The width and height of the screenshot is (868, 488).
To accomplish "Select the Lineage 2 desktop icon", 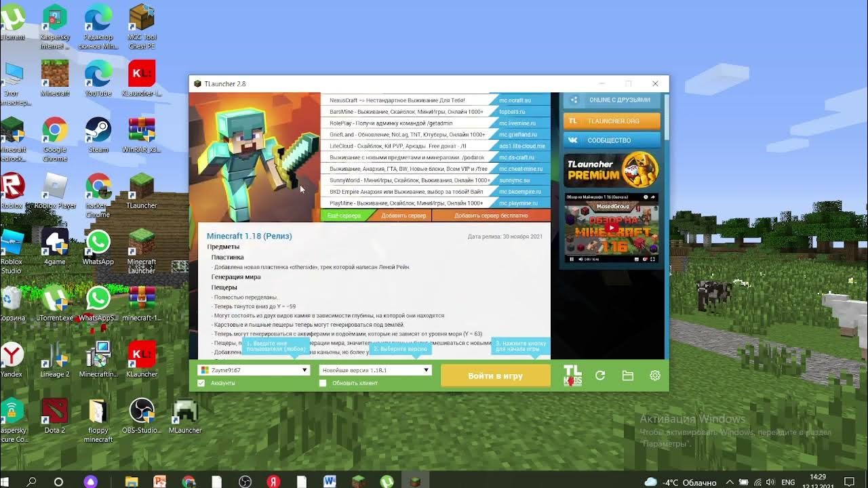I will [x=55, y=360].
